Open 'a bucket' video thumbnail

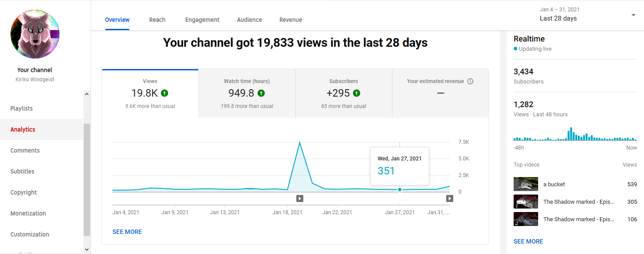(525, 184)
